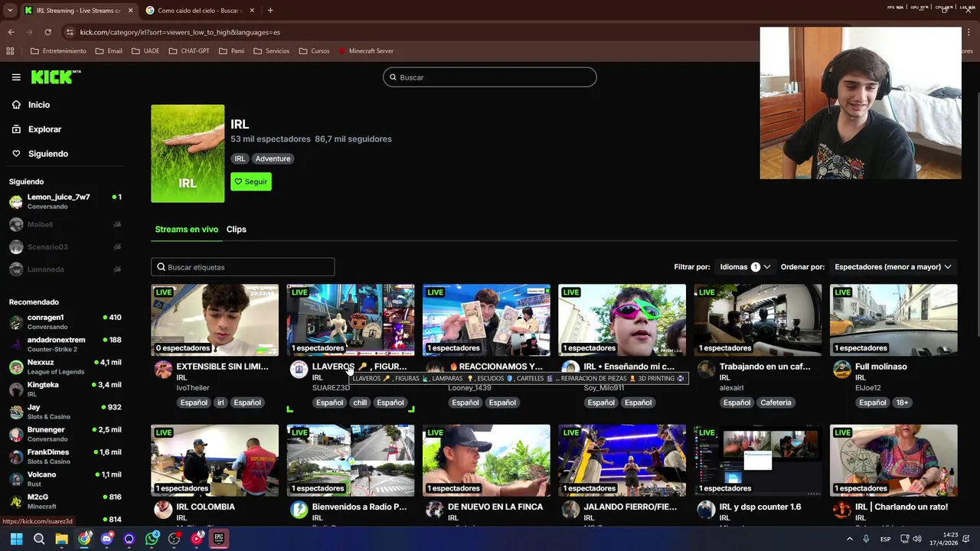
Task: Click SUAREZ3D channel avatar
Action: 299,370
